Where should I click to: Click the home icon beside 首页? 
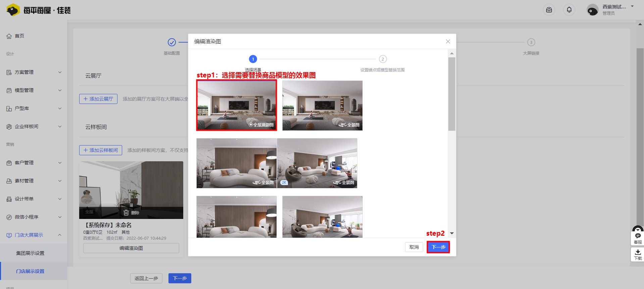point(9,36)
